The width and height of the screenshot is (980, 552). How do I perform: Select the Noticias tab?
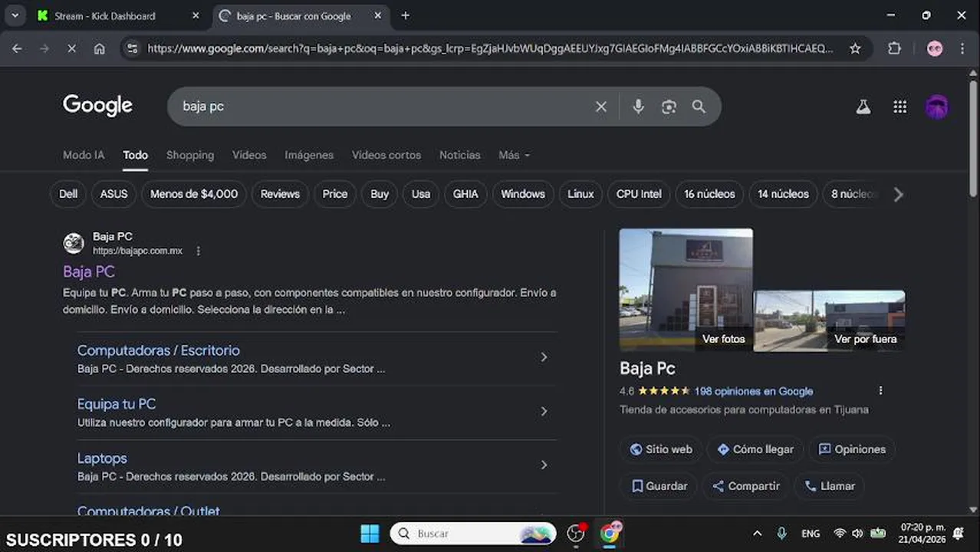coord(460,155)
